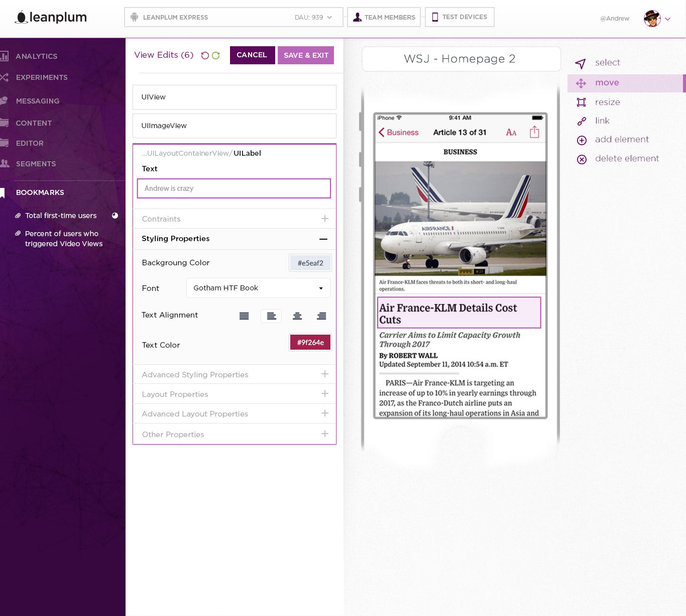
Task: Click the Leanplum logo
Action: pyautogui.click(x=51, y=17)
